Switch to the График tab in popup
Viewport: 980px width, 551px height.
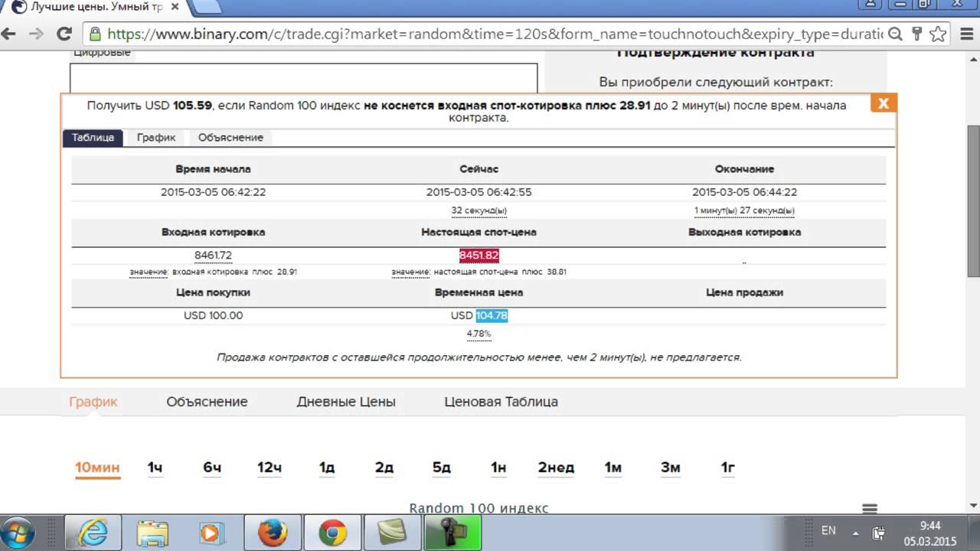[x=156, y=138]
